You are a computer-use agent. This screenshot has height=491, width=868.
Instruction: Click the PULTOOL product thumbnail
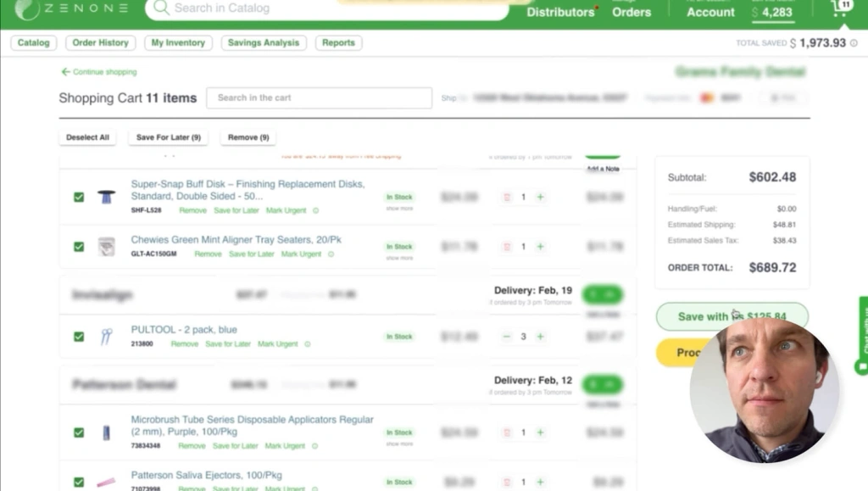point(106,337)
